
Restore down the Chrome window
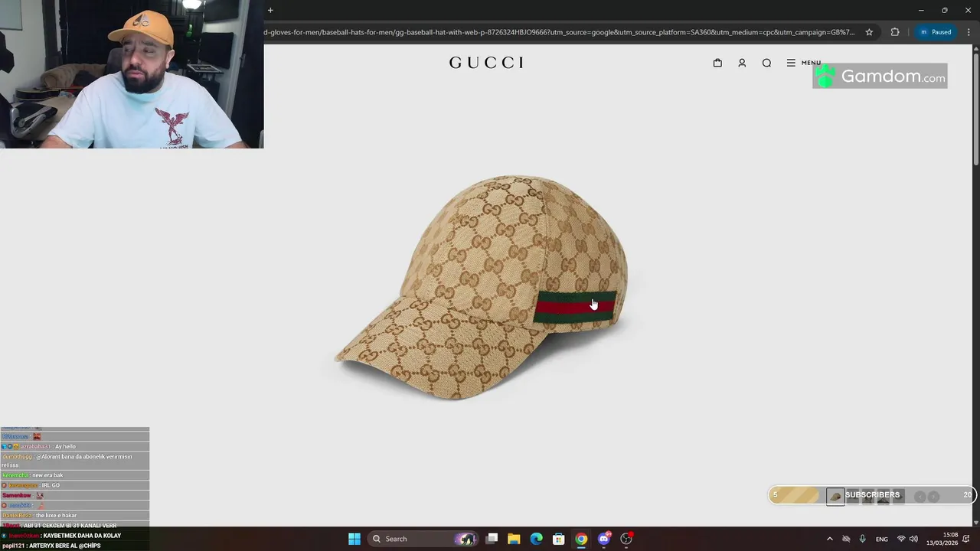pyautogui.click(x=944, y=10)
